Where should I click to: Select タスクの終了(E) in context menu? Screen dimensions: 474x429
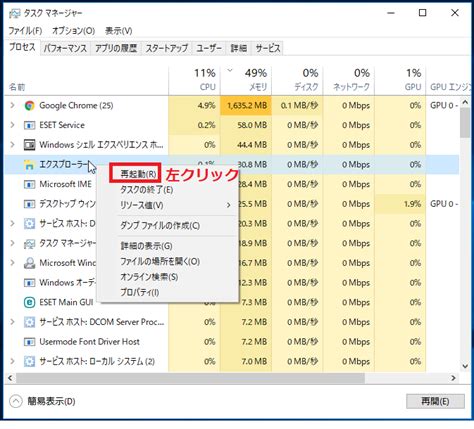click(x=146, y=190)
